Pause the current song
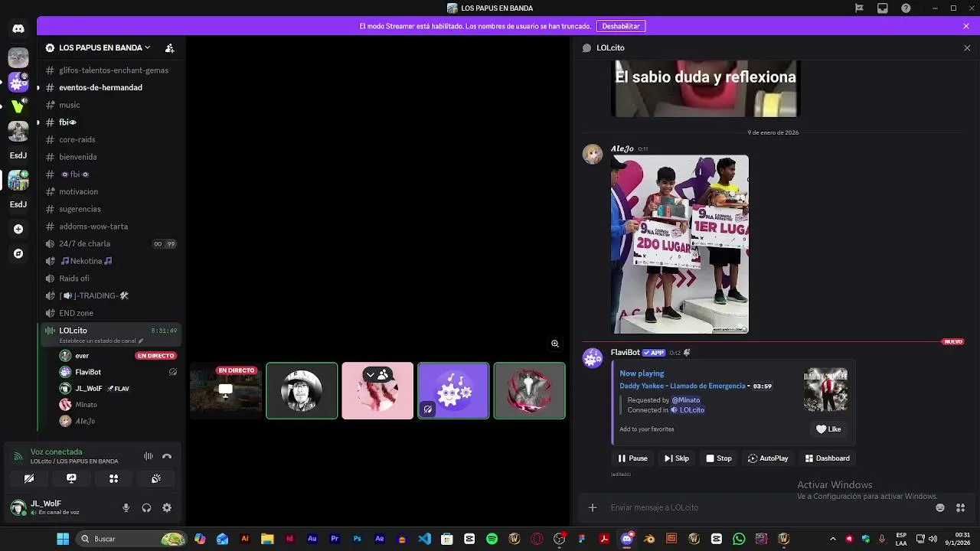The height and width of the screenshot is (551, 980). [633, 458]
